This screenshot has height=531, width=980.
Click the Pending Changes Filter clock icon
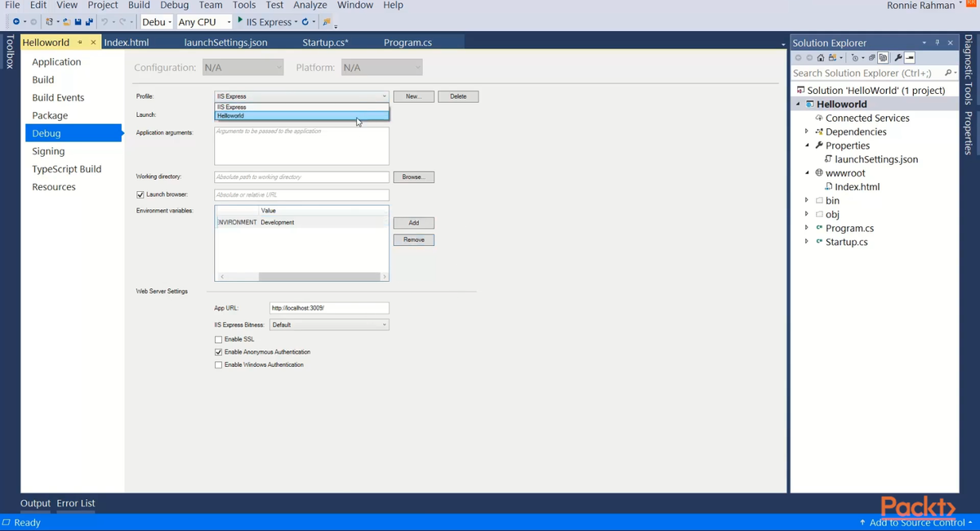(x=854, y=58)
